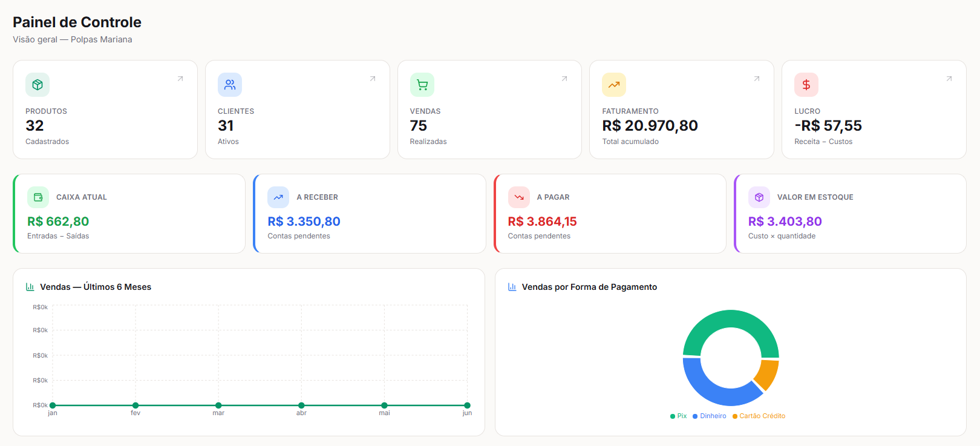Image resolution: width=980 pixels, height=446 pixels.
Task: Click the mar data point on sales chart
Action: pyautogui.click(x=218, y=405)
